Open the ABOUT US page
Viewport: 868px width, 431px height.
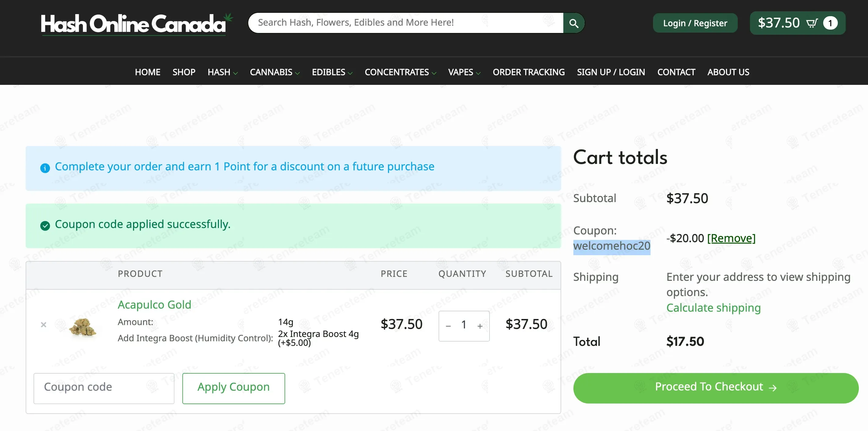728,72
